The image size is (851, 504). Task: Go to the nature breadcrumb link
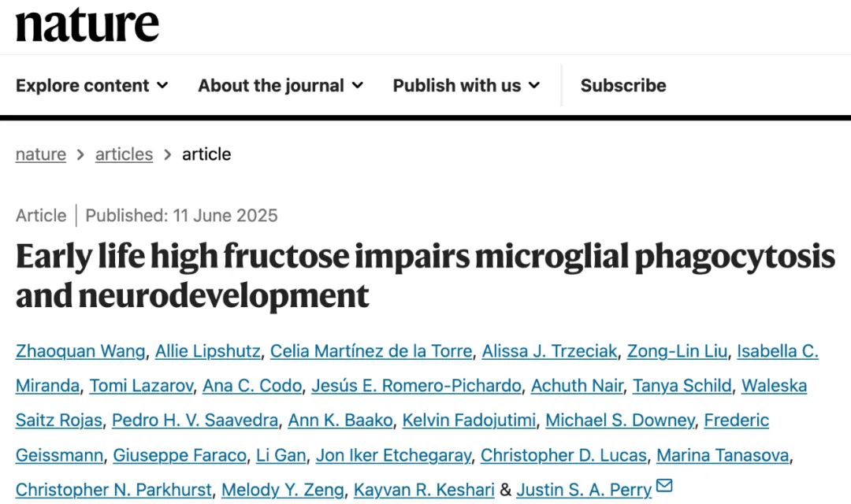[x=41, y=154]
